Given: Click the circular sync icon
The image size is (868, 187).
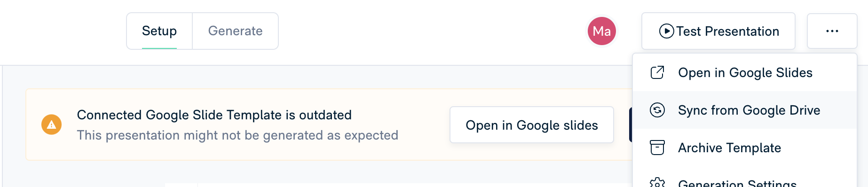Looking at the screenshot, I should tap(657, 110).
